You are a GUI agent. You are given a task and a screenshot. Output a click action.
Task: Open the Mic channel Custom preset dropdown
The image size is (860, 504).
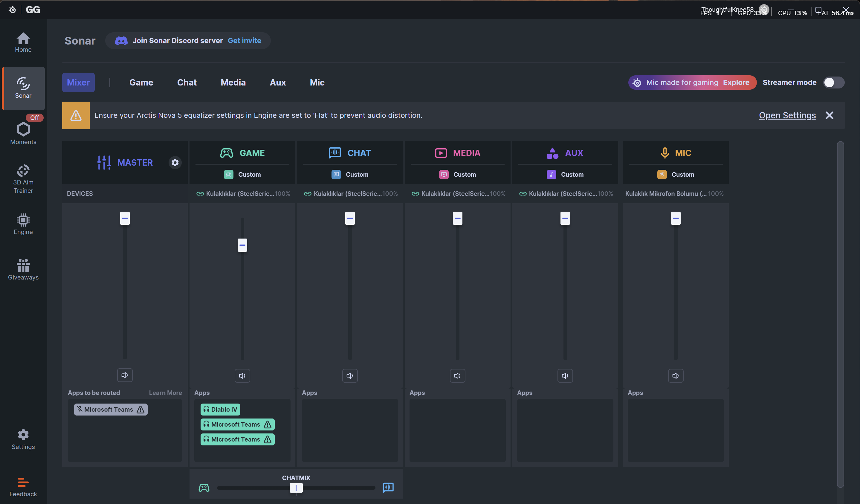[676, 175]
